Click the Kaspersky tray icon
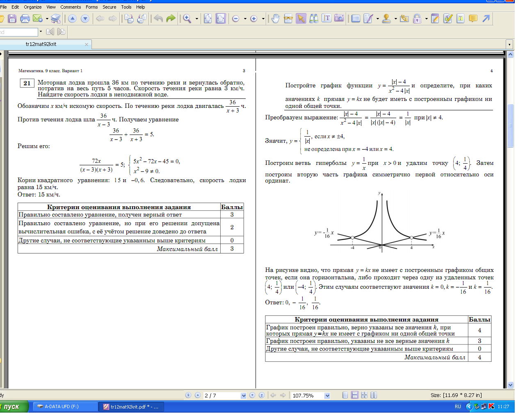Viewport: 525px width, 420px height. click(x=491, y=406)
